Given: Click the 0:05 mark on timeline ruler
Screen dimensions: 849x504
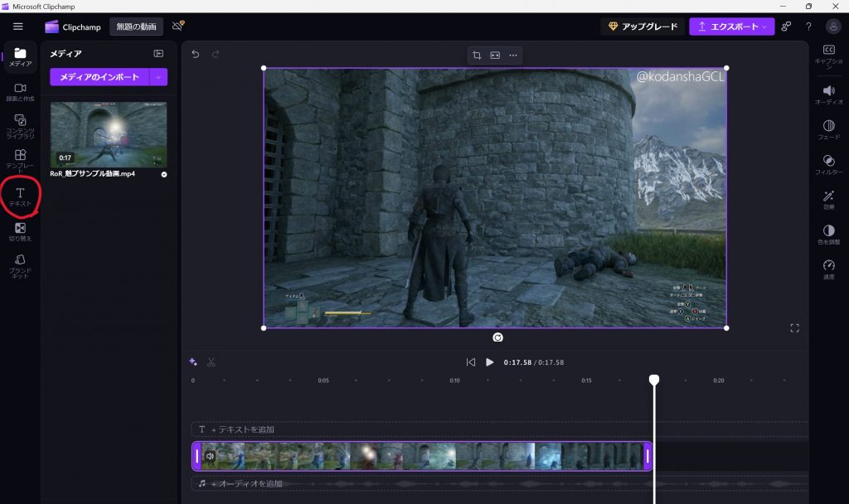Looking at the screenshot, I should tap(323, 380).
